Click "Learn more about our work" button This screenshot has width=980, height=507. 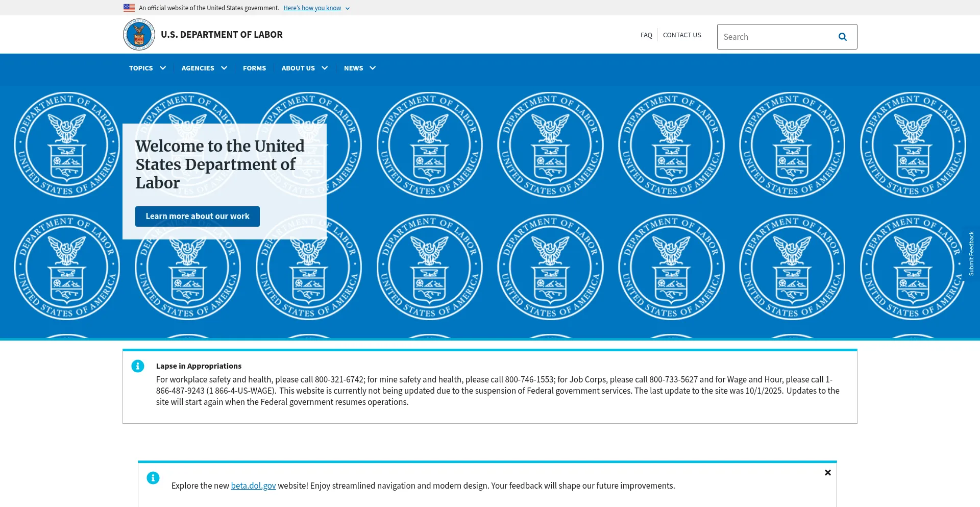[x=198, y=216]
